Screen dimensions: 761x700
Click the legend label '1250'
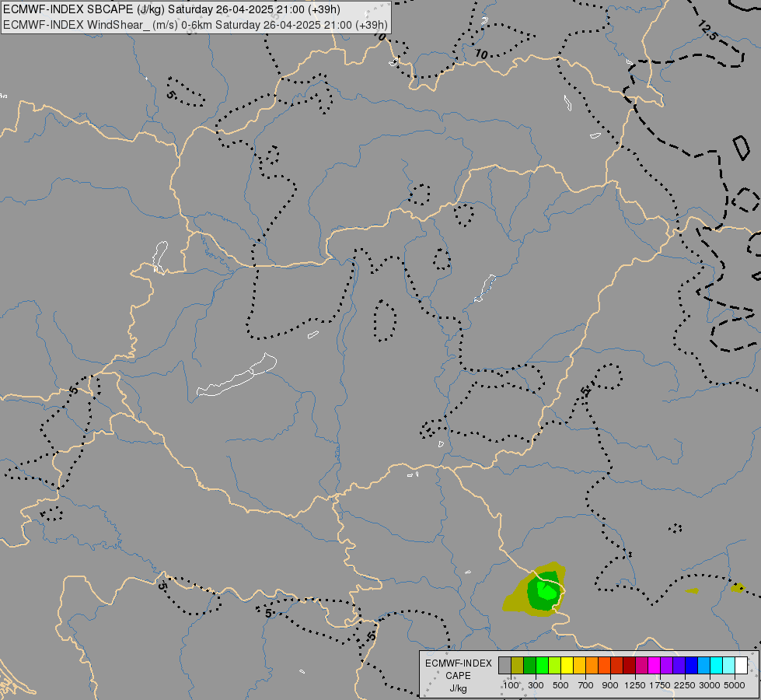point(635,685)
